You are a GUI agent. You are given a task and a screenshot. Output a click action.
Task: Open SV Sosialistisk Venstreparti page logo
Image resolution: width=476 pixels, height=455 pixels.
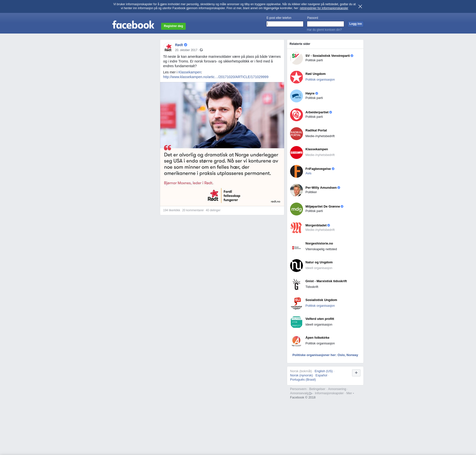coord(297,58)
